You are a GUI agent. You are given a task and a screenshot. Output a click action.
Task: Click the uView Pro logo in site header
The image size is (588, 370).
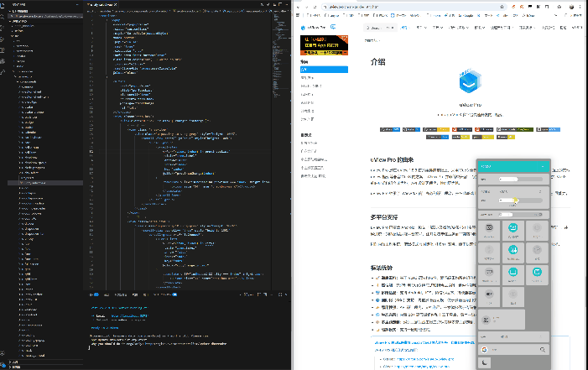pyautogui.click(x=313, y=28)
